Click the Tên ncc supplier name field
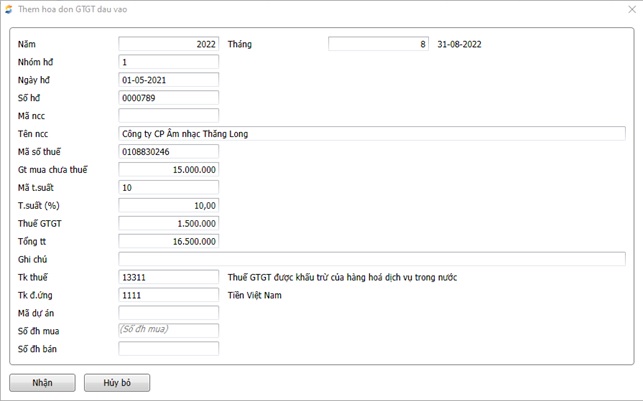 377,134
